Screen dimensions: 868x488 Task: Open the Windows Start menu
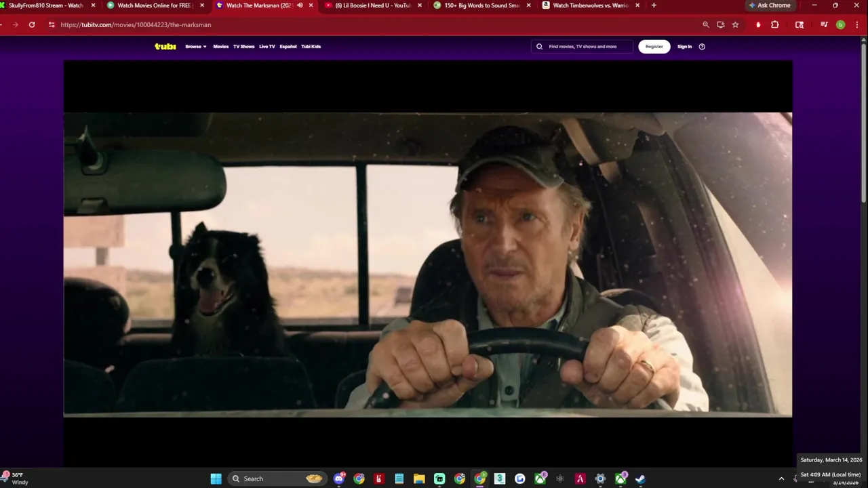[x=216, y=479]
